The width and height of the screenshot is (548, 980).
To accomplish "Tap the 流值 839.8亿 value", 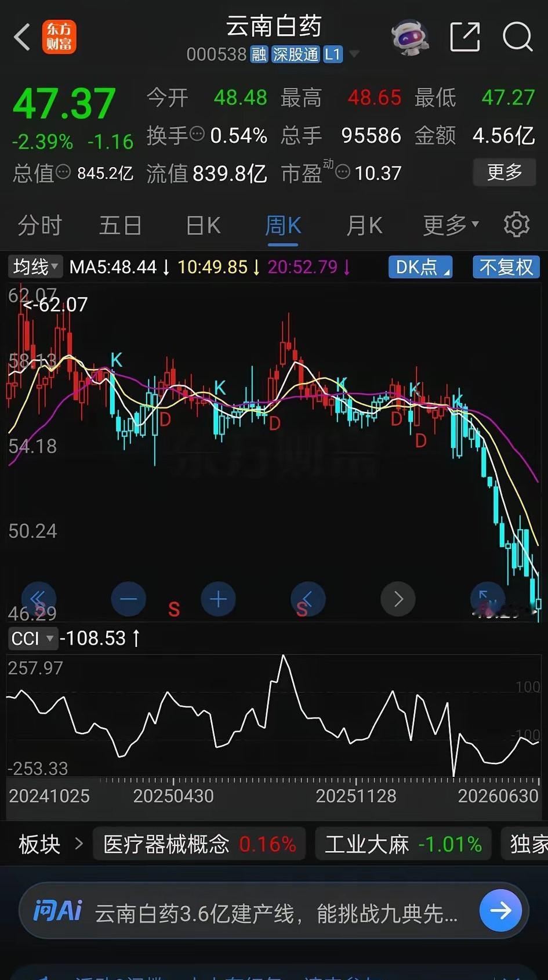I will (230, 172).
